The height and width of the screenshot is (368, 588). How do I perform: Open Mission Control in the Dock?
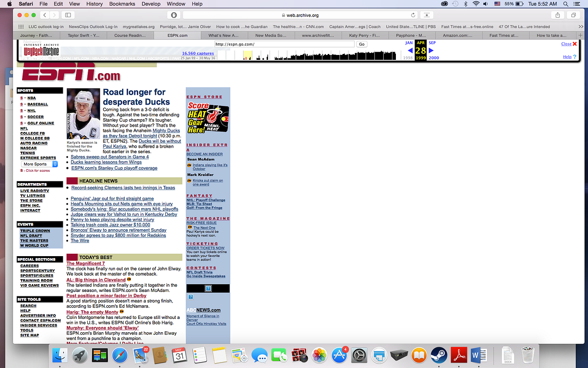100,356
